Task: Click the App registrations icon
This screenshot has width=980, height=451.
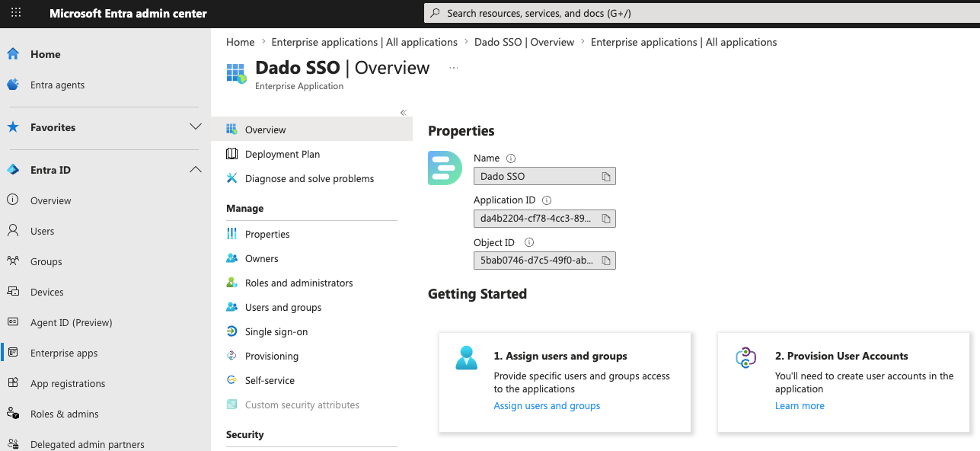Action: (13, 383)
